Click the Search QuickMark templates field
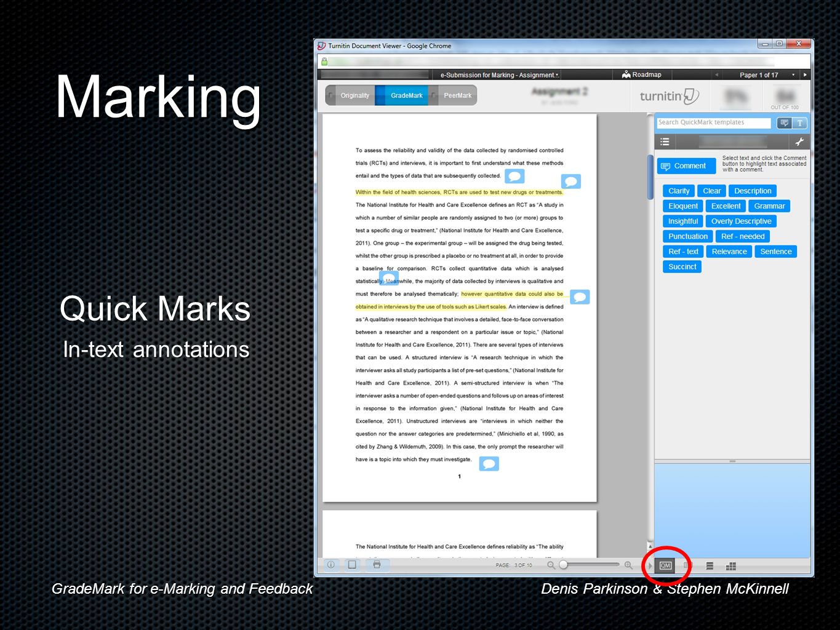The height and width of the screenshot is (630, 840). click(713, 122)
